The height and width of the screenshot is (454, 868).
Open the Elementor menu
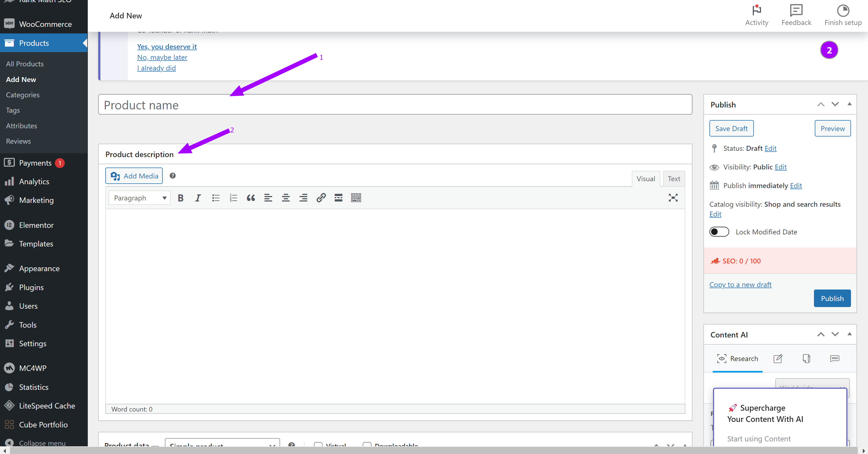pyautogui.click(x=44, y=225)
